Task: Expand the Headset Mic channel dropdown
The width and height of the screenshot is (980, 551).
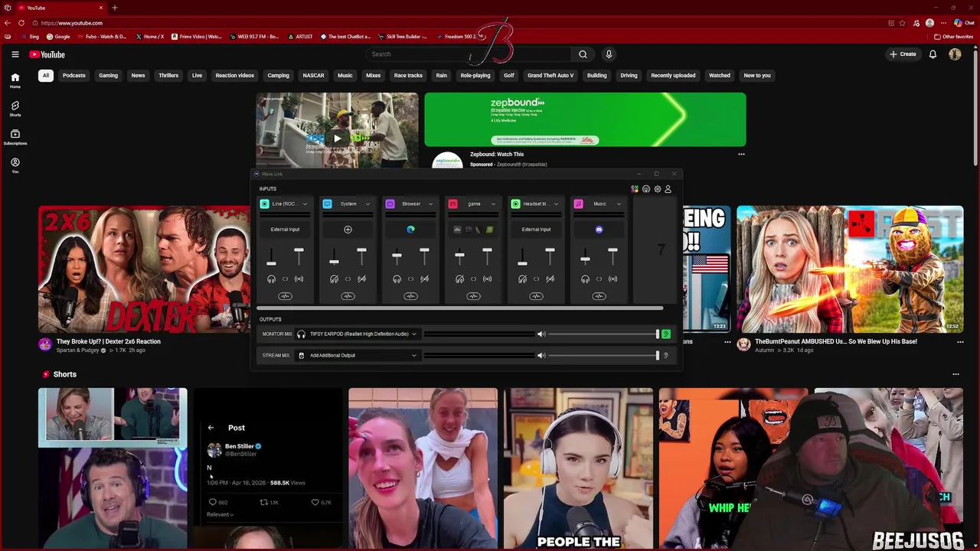Action: point(556,204)
